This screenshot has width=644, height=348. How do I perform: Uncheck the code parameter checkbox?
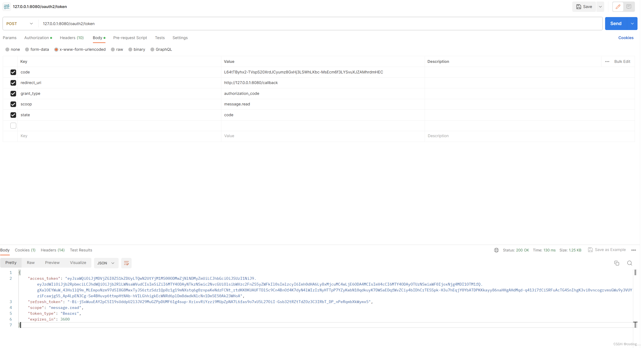pos(13,72)
